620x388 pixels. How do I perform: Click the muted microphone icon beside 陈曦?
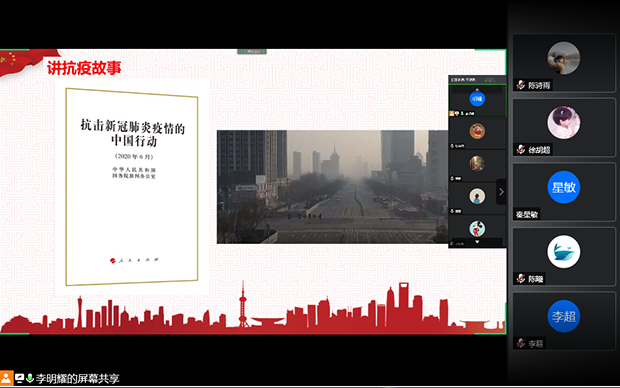coord(521,279)
